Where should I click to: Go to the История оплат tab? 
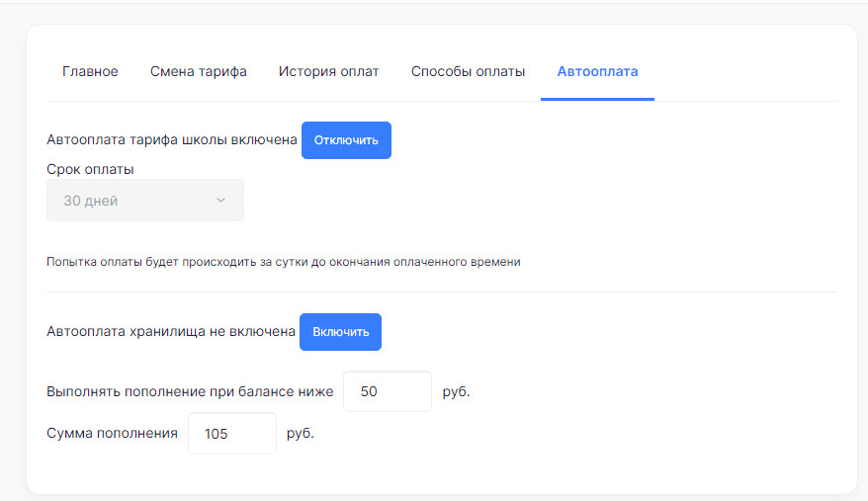329,71
